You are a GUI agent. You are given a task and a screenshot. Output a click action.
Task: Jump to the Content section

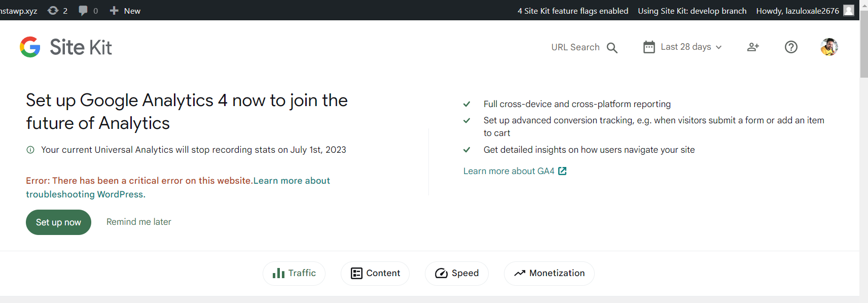point(375,274)
